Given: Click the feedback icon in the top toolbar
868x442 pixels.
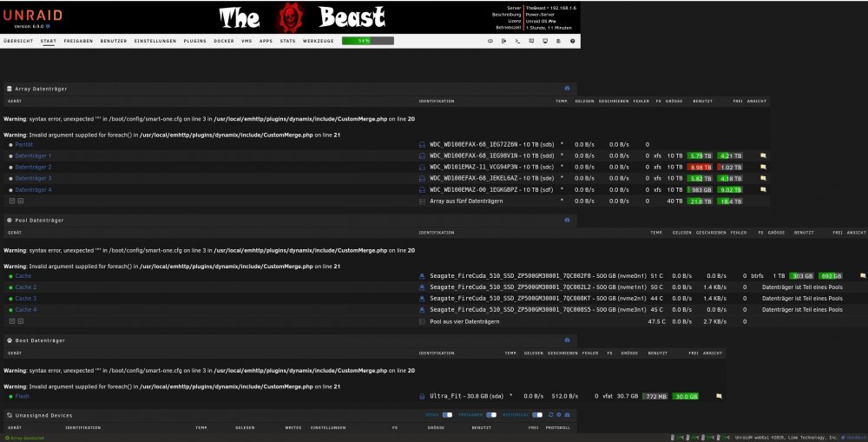Looking at the screenshot, I should click(531, 41).
